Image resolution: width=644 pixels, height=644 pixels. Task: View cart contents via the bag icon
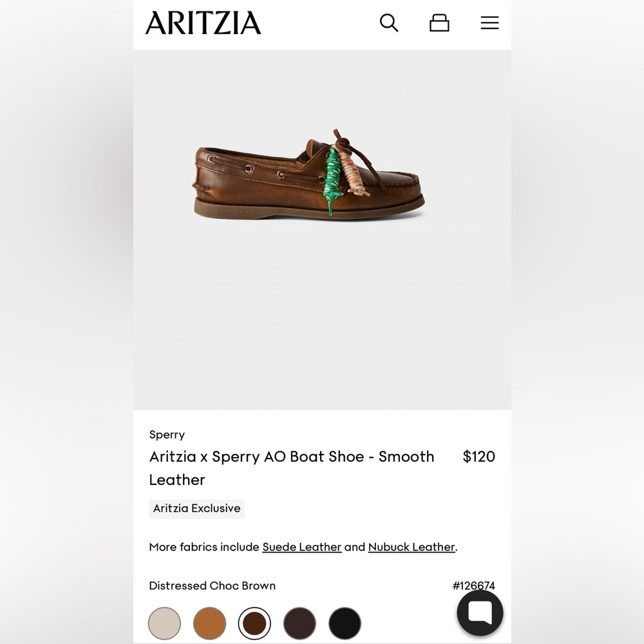439,23
